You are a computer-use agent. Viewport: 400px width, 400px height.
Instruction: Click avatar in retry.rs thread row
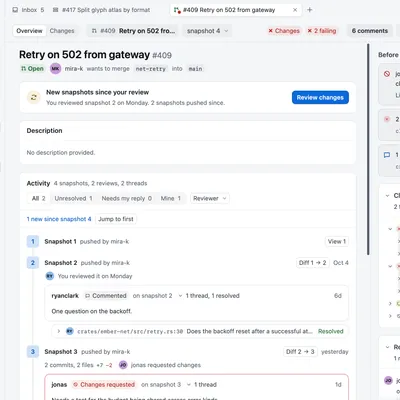tap(70, 331)
